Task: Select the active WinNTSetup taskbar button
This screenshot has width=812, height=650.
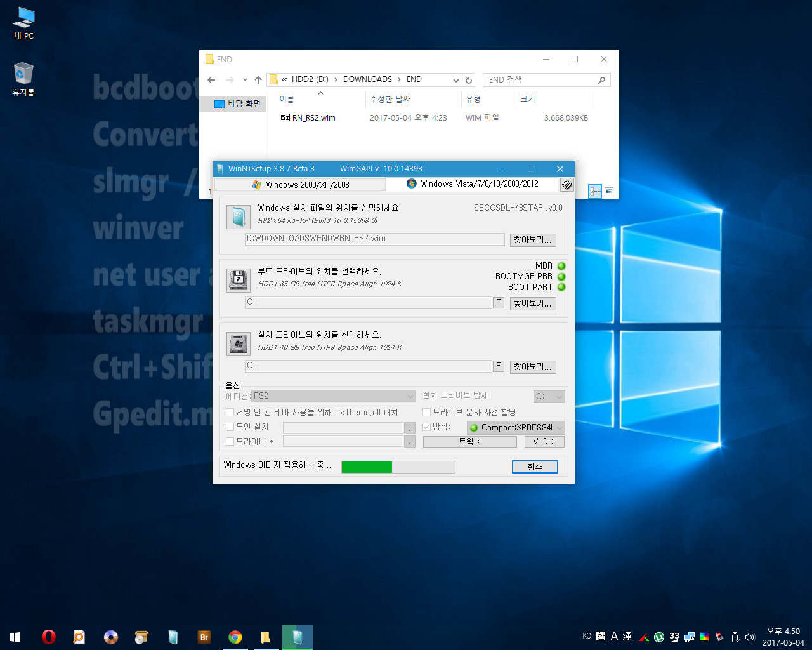Action: [298, 637]
